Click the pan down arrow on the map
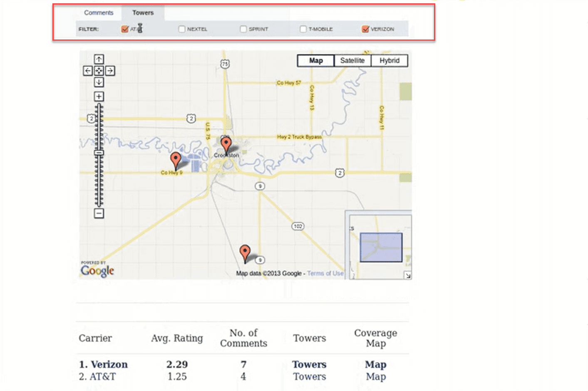This screenshot has height=391, width=588. point(99,82)
